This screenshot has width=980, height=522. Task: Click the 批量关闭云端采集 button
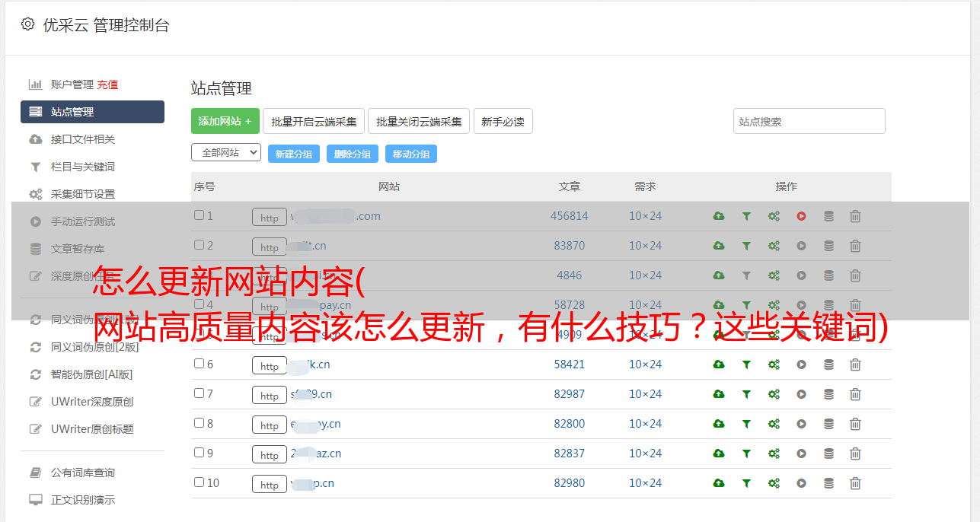(419, 121)
